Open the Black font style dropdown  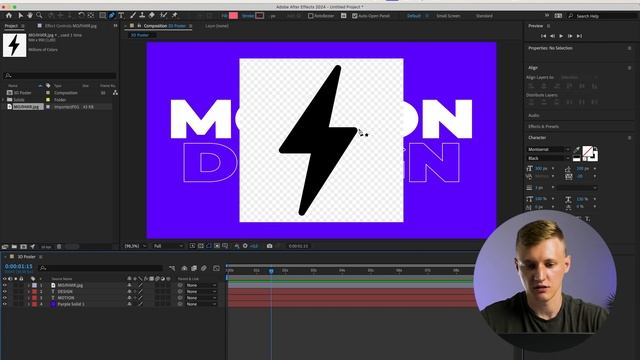[549, 158]
